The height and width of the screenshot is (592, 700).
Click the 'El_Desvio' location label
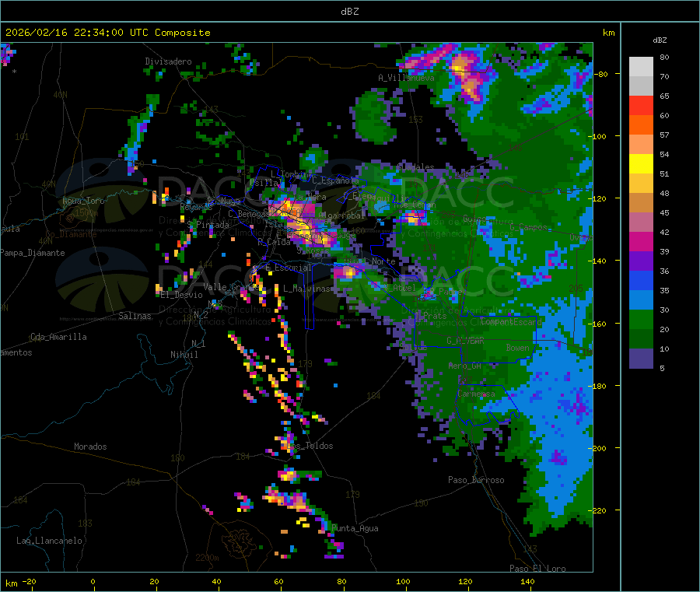point(181,295)
